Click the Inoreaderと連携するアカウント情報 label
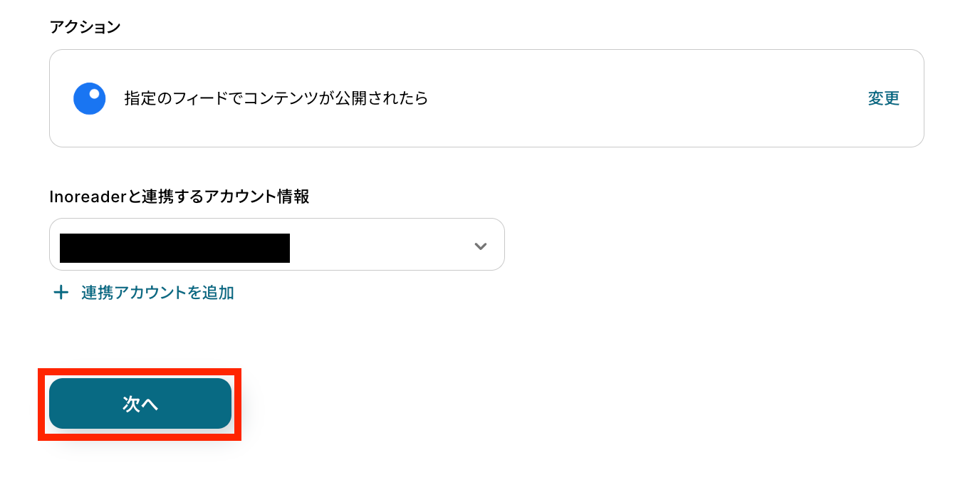 pos(179,197)
